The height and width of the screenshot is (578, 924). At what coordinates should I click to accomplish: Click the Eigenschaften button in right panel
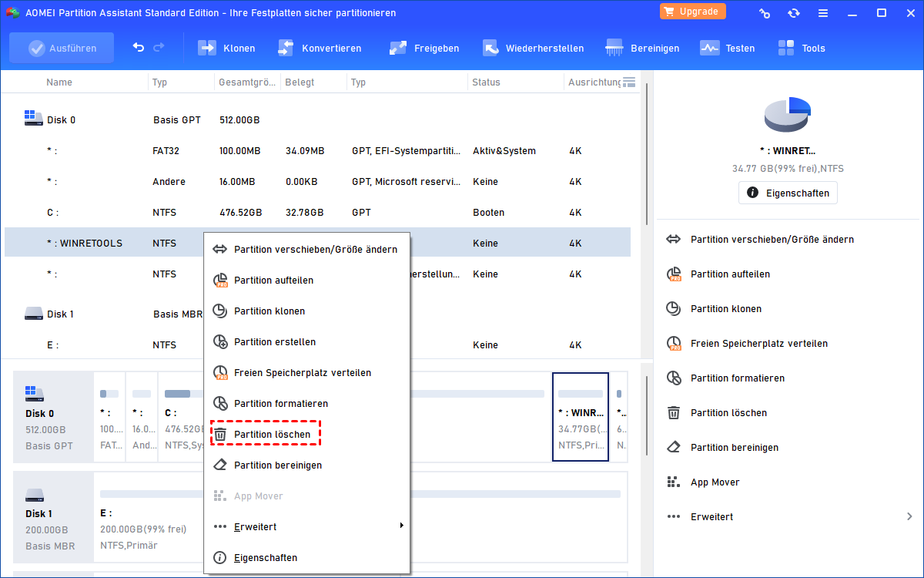point(788,193)
